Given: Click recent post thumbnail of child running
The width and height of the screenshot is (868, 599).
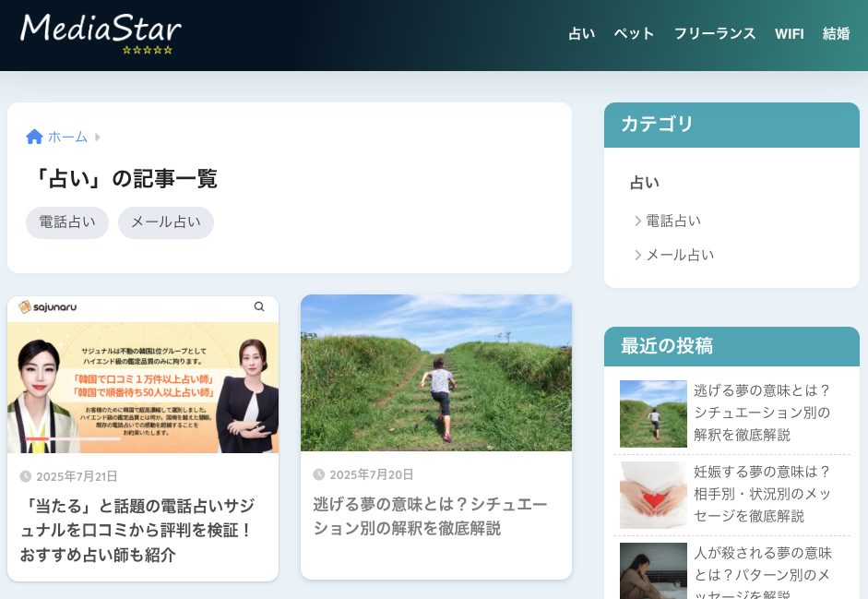Looking at the screenshot, I should (653, 413).
